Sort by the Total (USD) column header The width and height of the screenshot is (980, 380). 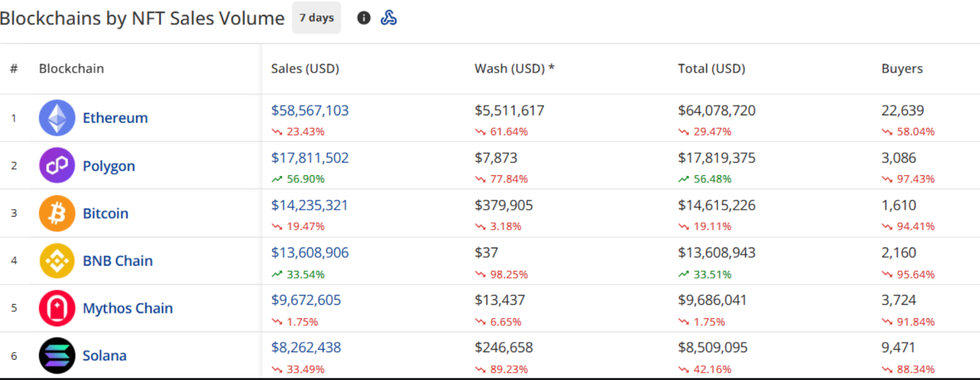tap(712, 68)
